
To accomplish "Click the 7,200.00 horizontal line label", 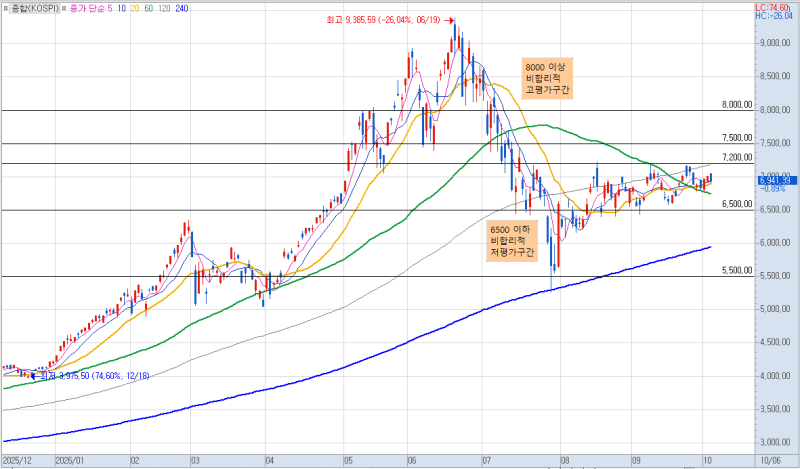I will click(737, 157).
